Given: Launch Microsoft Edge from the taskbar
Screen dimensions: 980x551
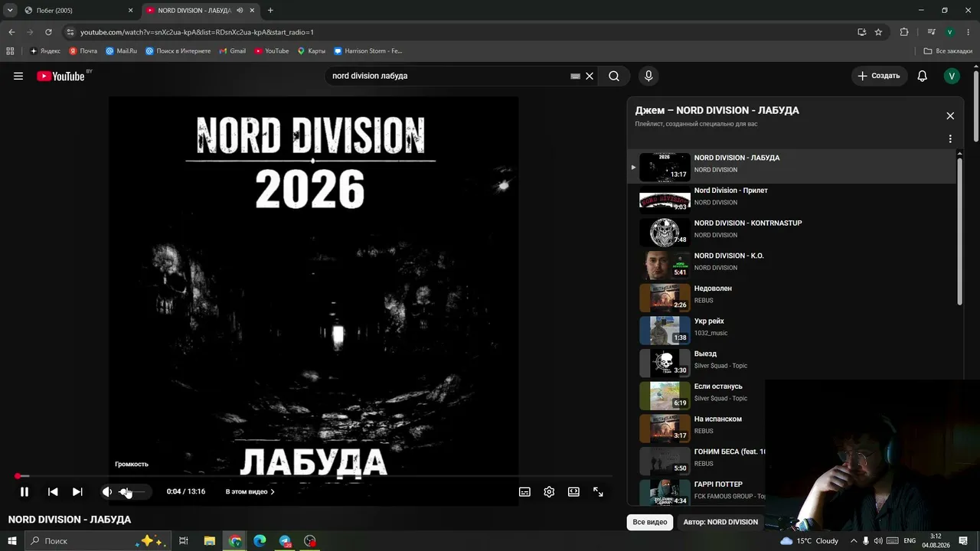Looking at the screenshot, I should point(260,541).
